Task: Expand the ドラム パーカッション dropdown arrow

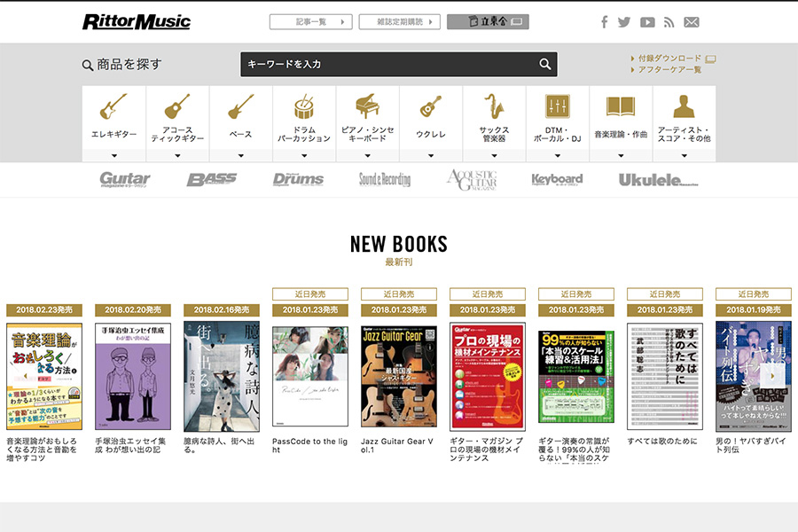Action: 304,156
